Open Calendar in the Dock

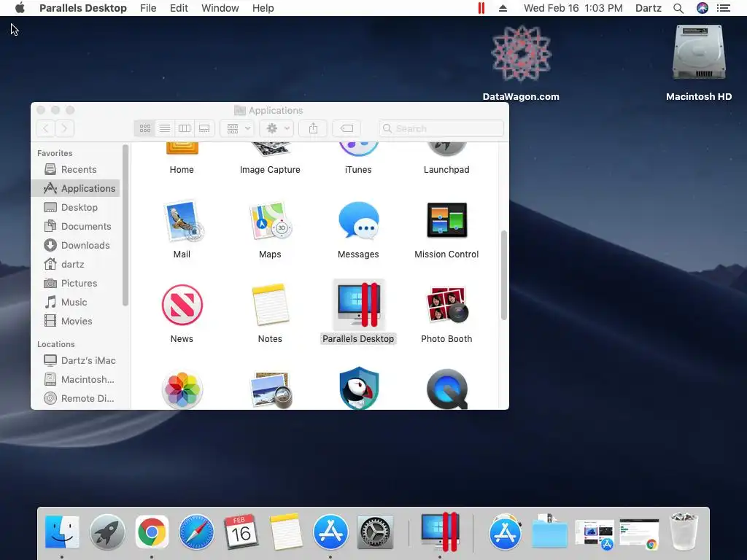241,532
